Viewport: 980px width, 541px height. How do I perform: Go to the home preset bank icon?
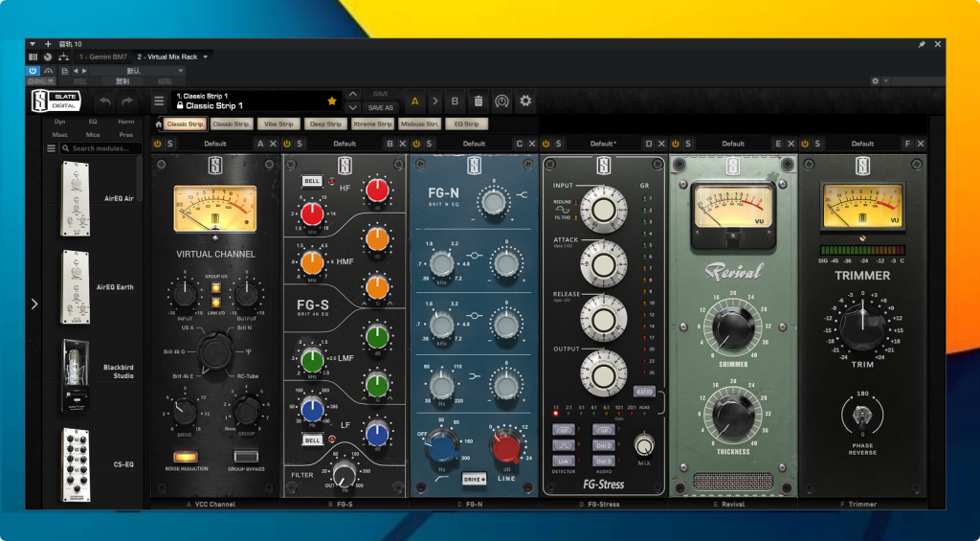[159, 124]
